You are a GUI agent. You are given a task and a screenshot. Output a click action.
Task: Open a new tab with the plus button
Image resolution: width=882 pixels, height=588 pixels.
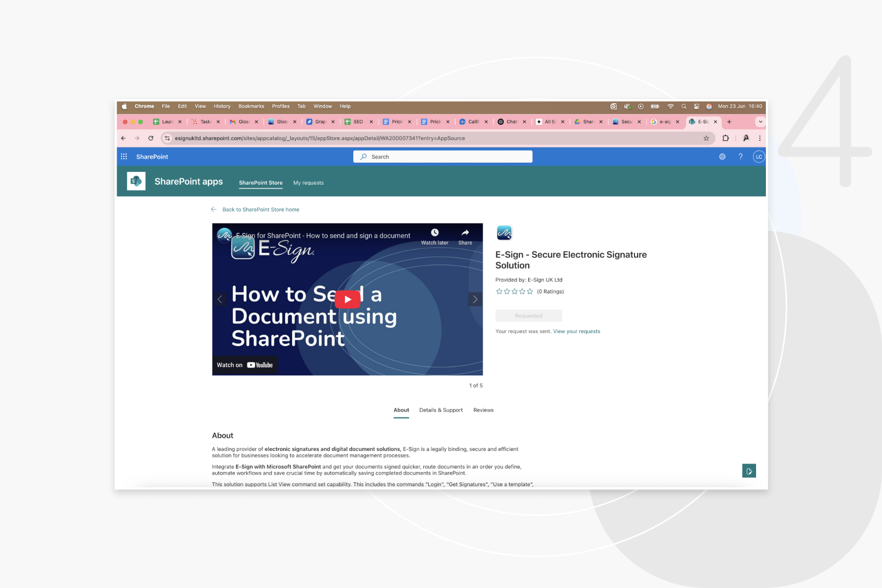click(x=729, y=122)
